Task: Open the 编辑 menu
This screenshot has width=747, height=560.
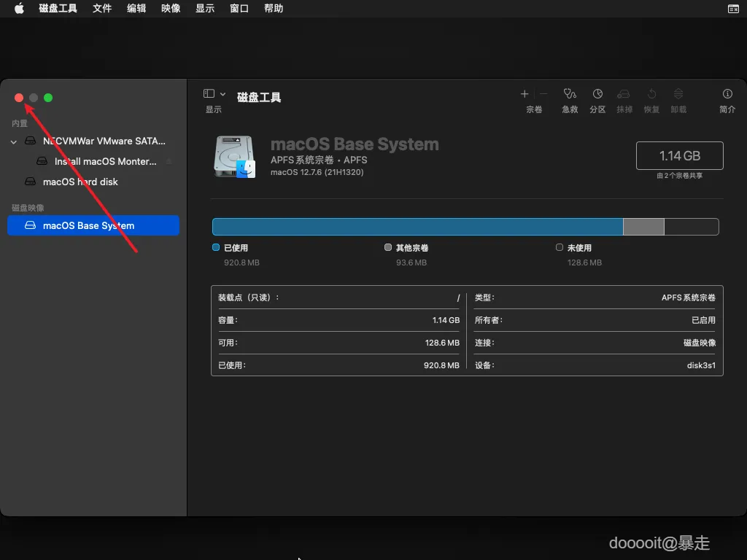Action: coord(136,8)
